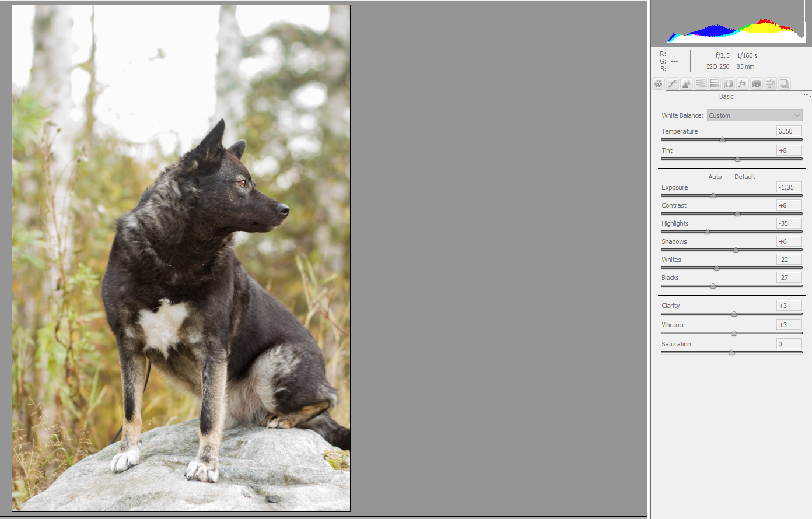Click the dog photo preview
This screenshot has width=812, height=519.
point(181,258)
